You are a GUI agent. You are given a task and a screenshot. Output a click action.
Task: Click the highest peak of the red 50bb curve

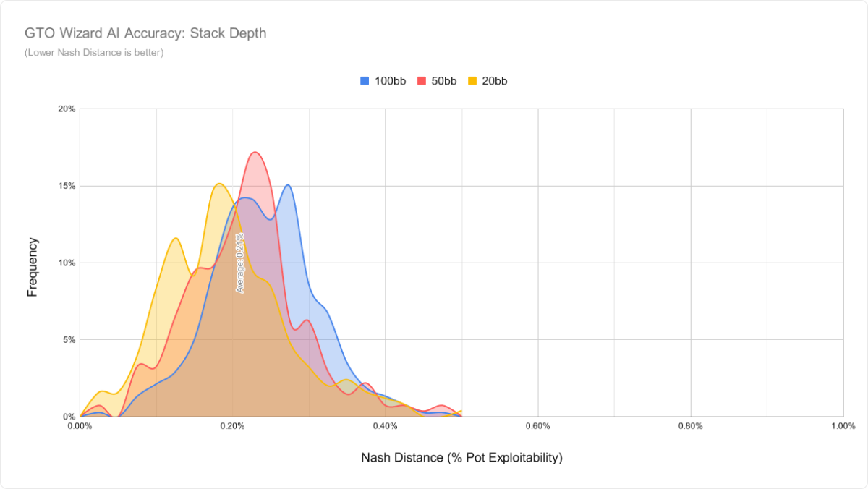[x=255, y=153]
